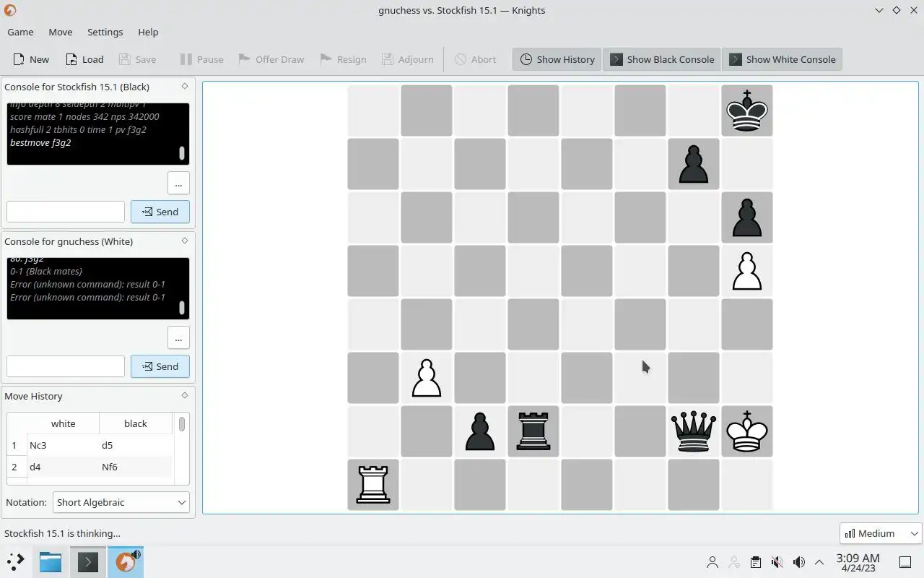Click the white pawn on b3

(427, 378)
